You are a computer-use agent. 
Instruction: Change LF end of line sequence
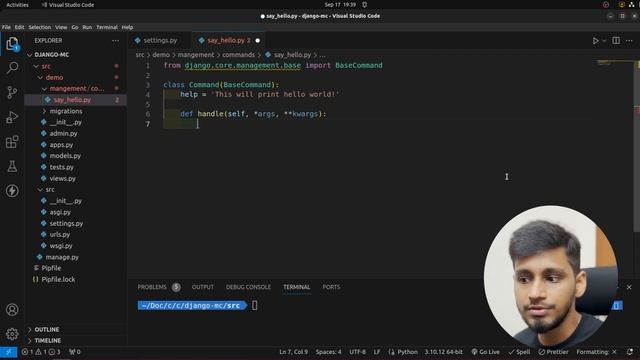(x=377, y=352)
